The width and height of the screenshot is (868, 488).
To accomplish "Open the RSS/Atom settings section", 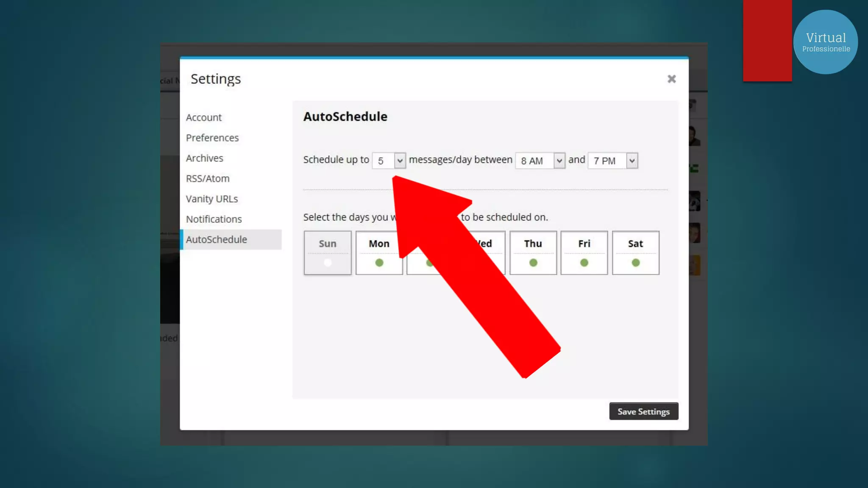I will pos(208,178).
